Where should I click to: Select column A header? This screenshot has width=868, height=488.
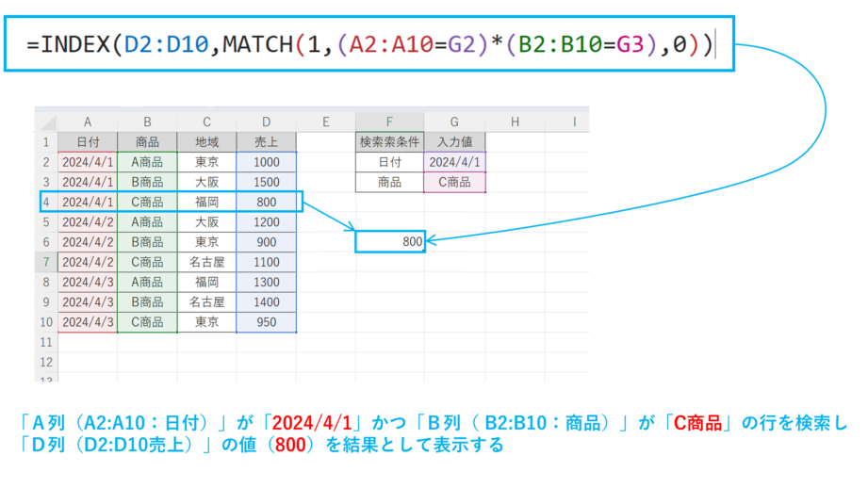coord(88,122)
